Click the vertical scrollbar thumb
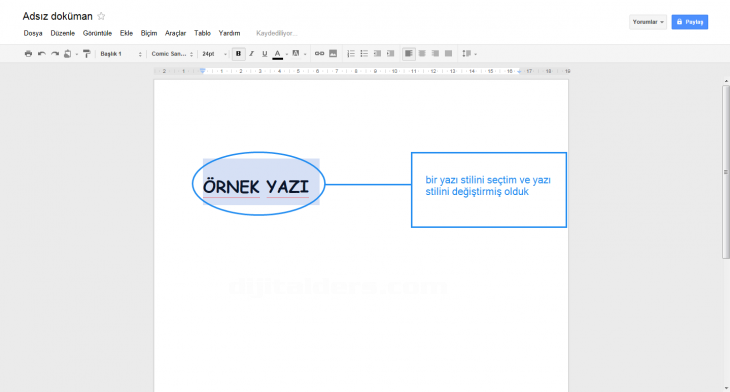Image resolution: width=730 pixels, height=392 pixels. tap(726, 172)
